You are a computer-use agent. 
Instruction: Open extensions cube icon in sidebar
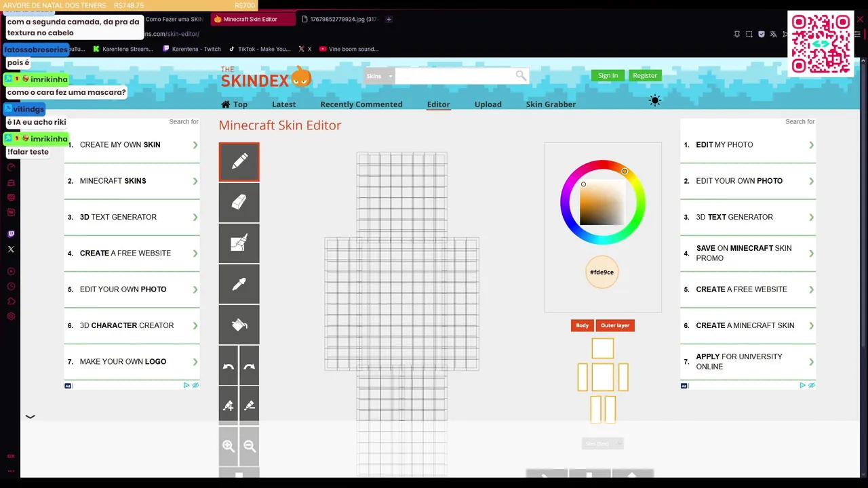pos(11,301)
